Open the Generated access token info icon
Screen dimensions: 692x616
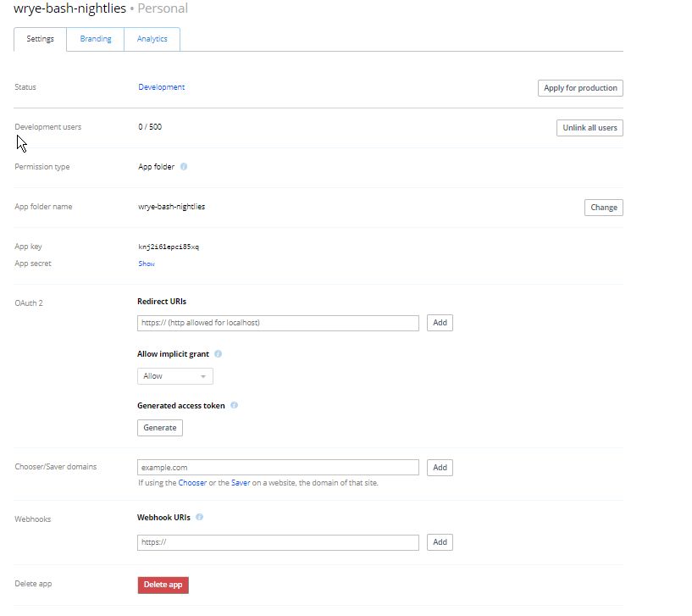coord(235,405)
